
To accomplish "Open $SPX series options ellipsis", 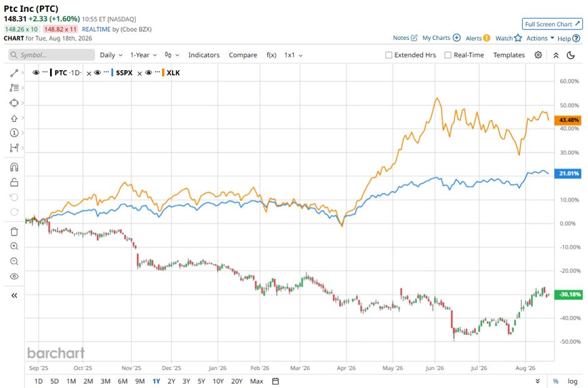I will (x=106, y=72).
